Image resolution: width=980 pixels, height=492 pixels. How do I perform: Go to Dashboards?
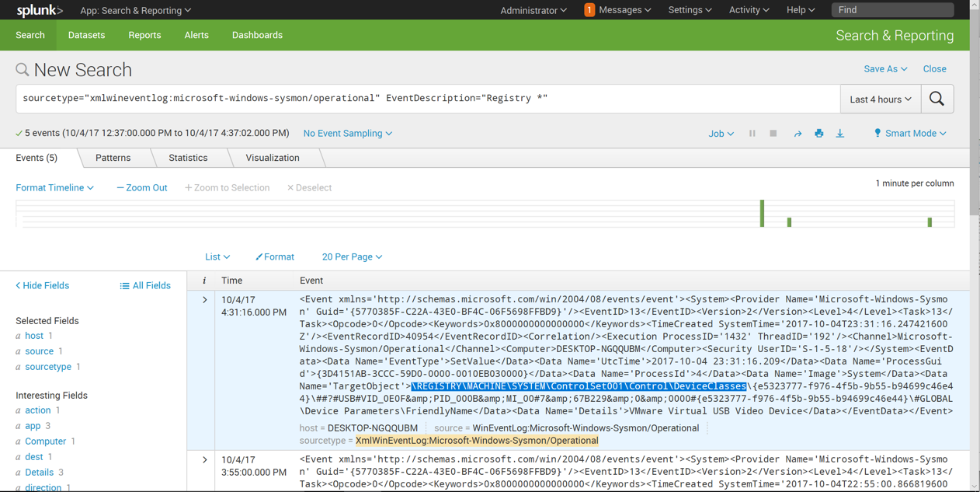(x=257, y=35)
